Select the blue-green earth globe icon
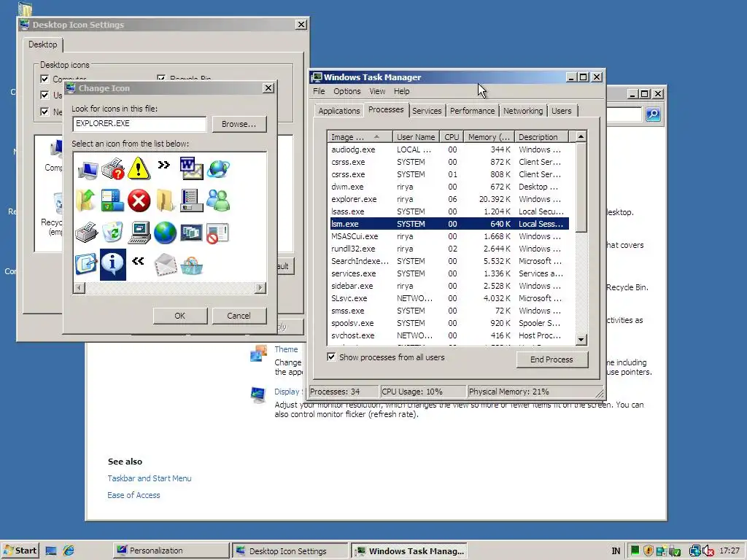747x560 pixels. point(166,233)
